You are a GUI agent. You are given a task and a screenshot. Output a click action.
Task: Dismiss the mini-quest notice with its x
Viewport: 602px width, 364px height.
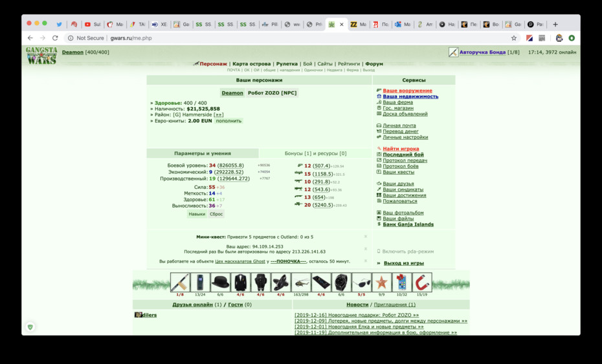(366, 237)
